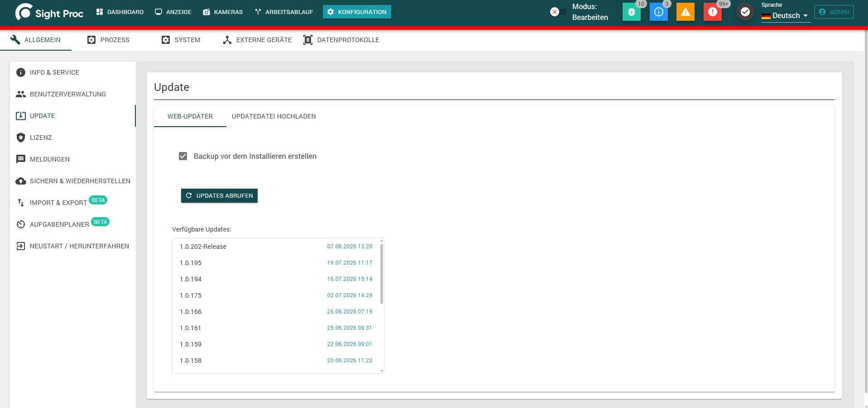The width and height of the screenshot is (868, 408).
Task: Click the Update download icon in sidebar
Action: point(21,116)
